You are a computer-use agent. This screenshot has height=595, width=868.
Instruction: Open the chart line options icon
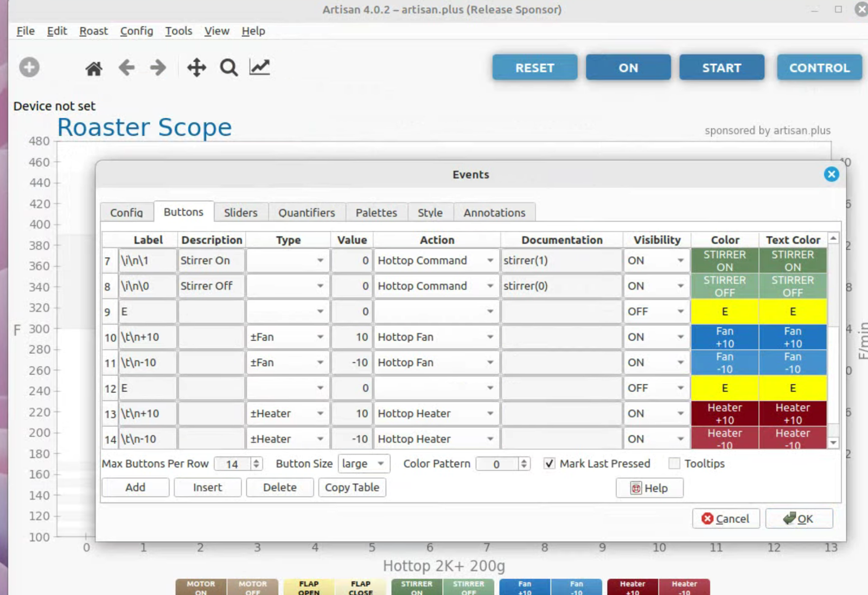259,67
